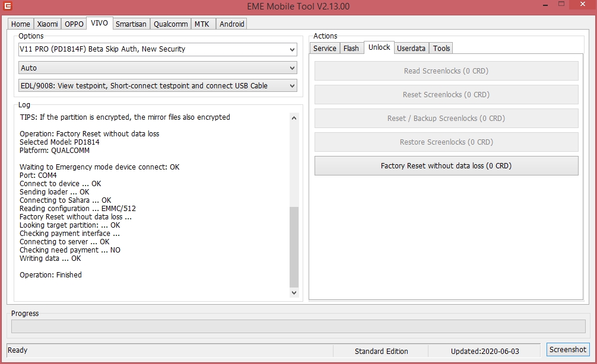
Task: Click the TIPS encrypted partition log line
Action: pos(125,117)
